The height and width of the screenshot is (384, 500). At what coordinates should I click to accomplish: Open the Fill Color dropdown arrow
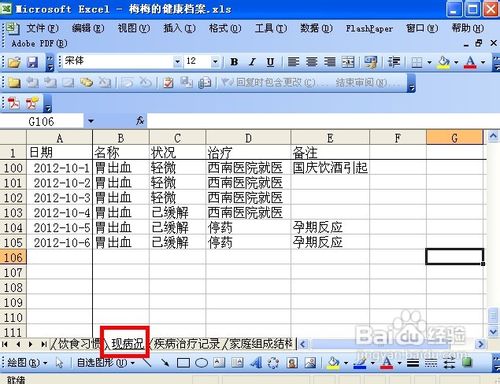456,62
